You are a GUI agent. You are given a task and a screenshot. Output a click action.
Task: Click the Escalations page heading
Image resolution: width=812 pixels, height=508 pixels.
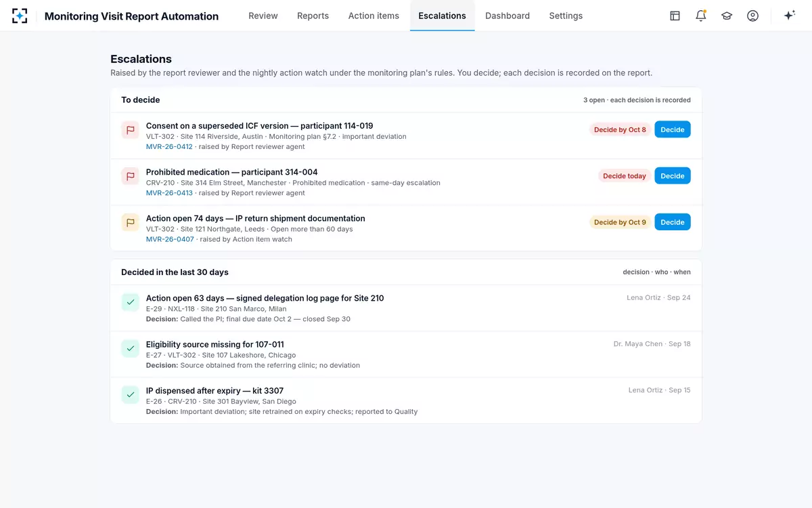pos(141,59)
